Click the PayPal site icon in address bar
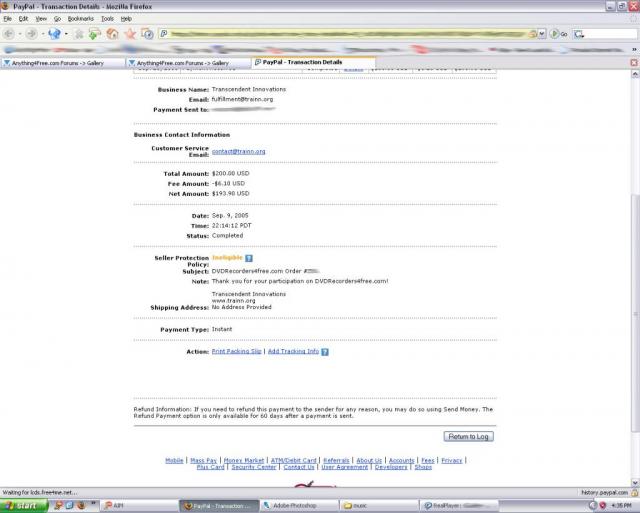The width and height of the screenshot is (640, 513). (x=164, y=34)
